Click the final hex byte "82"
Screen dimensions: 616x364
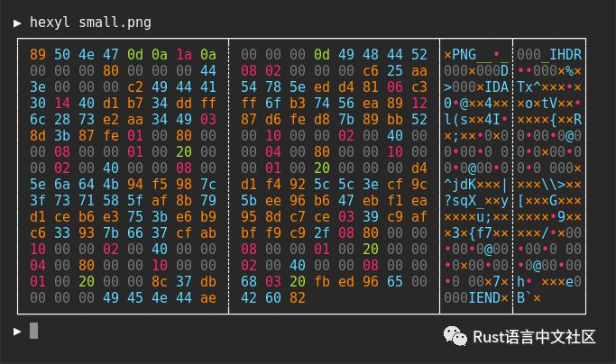coord(298,297)
